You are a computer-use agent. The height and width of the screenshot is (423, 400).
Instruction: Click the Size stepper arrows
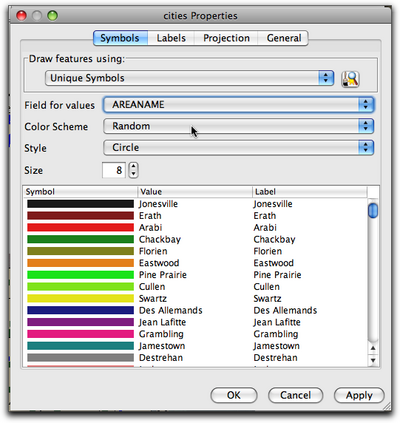[x=133, y=170]
